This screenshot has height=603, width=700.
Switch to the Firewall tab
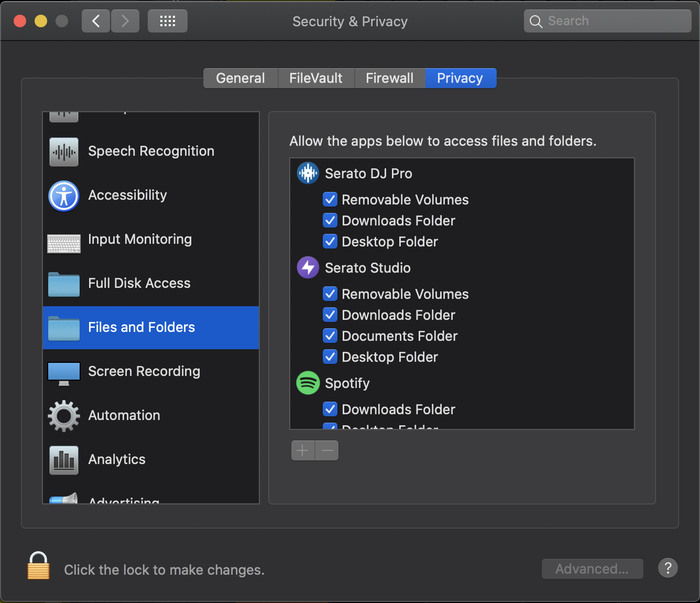(x=390, y=78)
